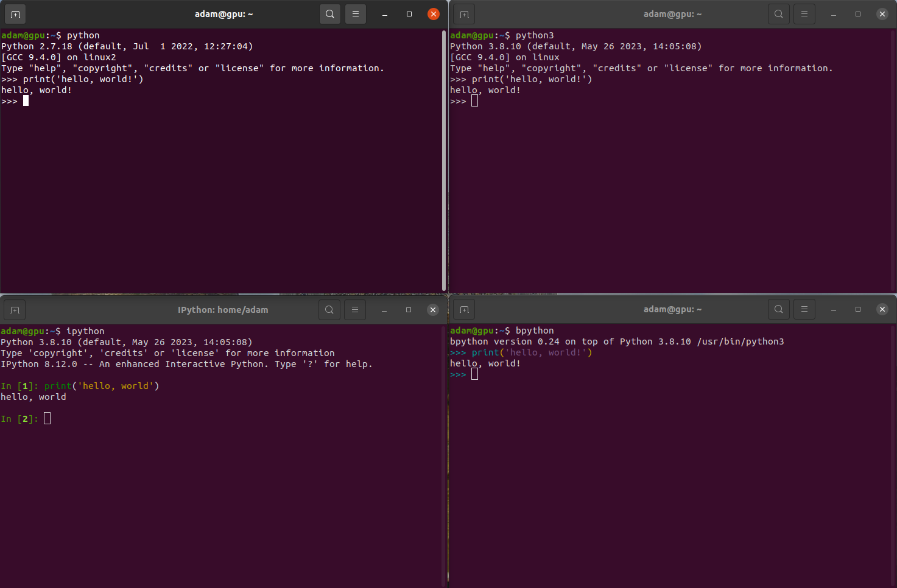The width and height of the screenshot is (897, 588).
Task: Open the hamburger menu of the python3 terminal
Action: [x=804, y=13]
